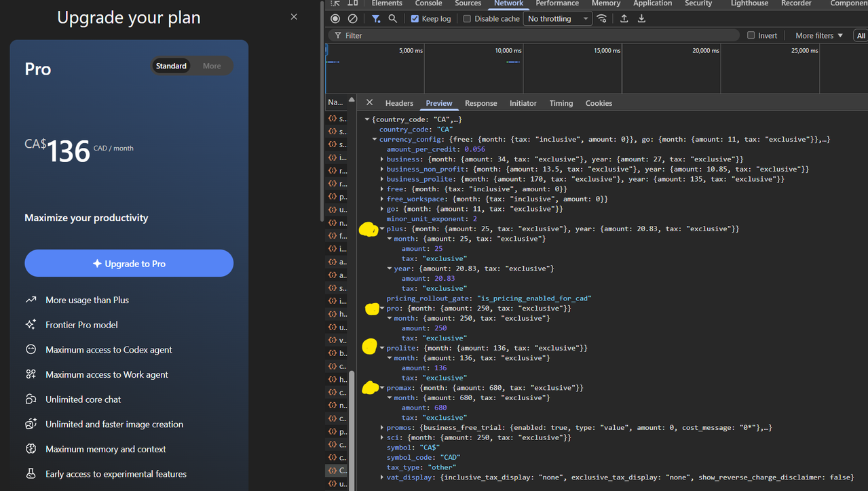Select the All request type filter
868x491 pixels.
coord(861,35)
